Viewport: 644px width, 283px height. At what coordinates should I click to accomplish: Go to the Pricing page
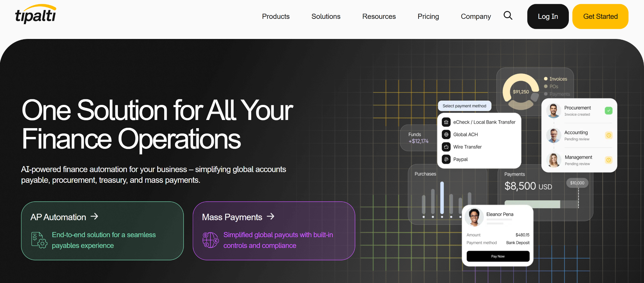pos(428,16)
